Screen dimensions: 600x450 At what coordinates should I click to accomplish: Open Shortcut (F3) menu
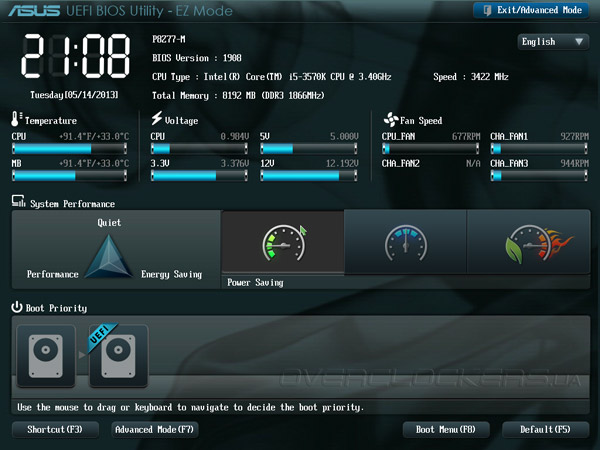click(55, 429)
